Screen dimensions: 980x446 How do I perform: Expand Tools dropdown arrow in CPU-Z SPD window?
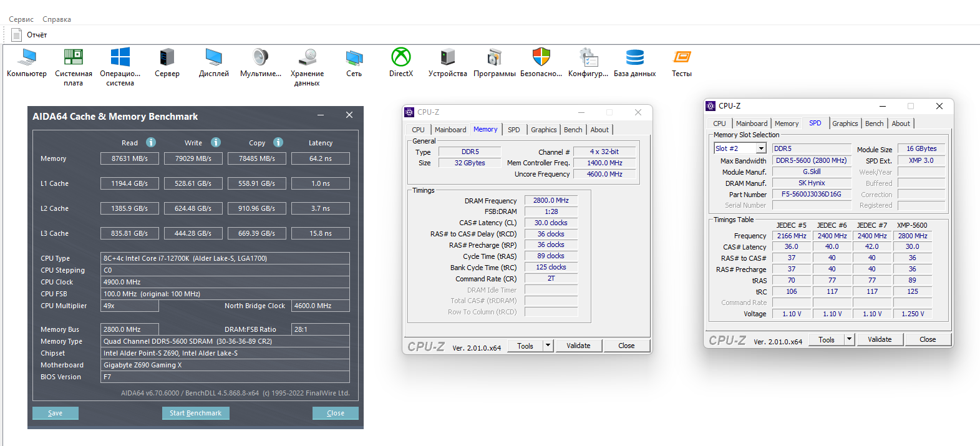(x=849, y=339)
